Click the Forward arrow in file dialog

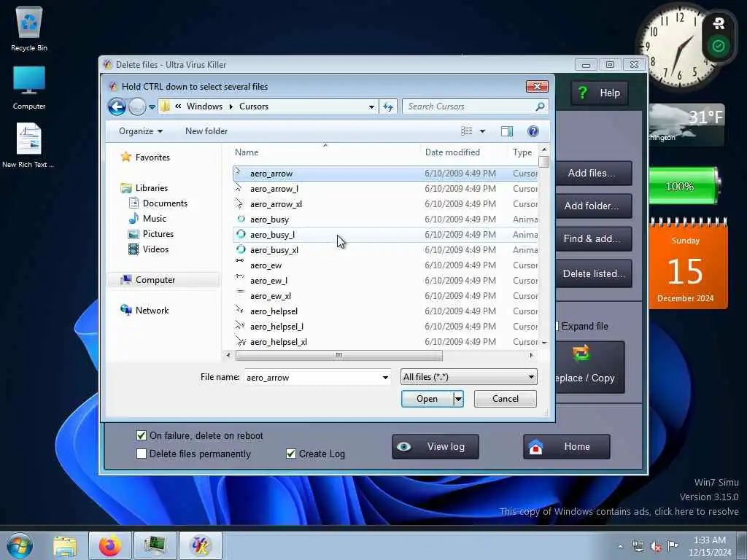coord(137,106)
